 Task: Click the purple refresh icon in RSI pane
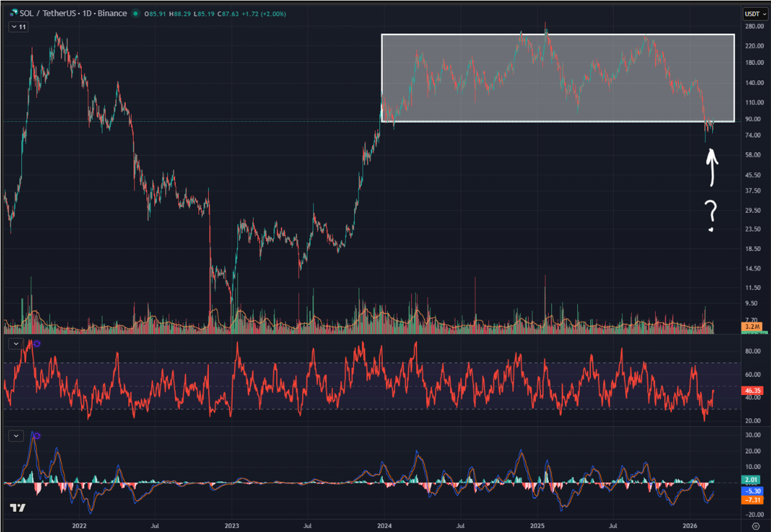click(x=37, y=344)
